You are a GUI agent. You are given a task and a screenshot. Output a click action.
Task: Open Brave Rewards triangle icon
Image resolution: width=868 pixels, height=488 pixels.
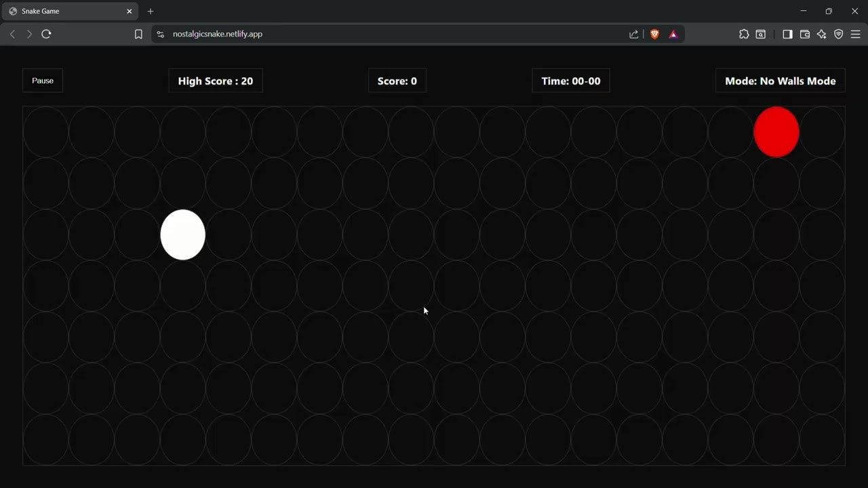(673, 34)
